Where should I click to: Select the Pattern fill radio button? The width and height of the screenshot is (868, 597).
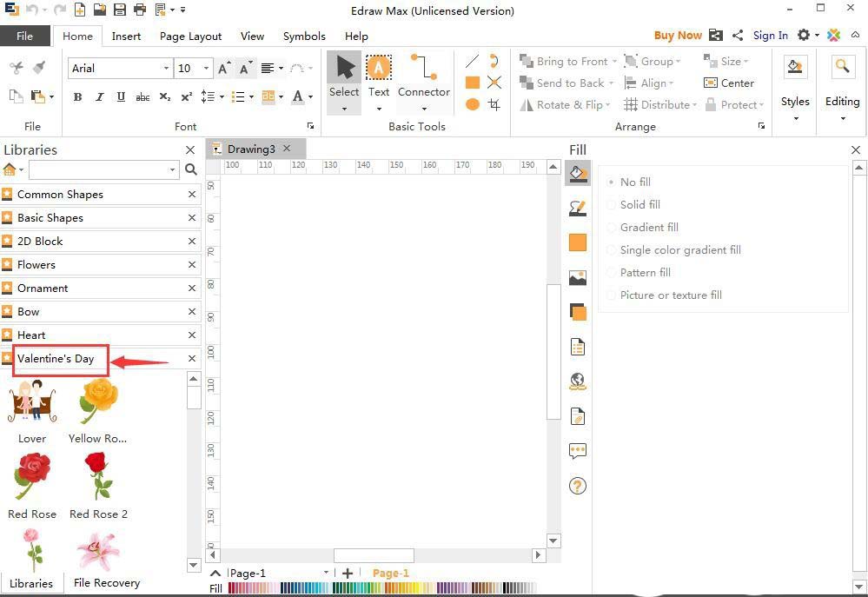click(612, 273)
